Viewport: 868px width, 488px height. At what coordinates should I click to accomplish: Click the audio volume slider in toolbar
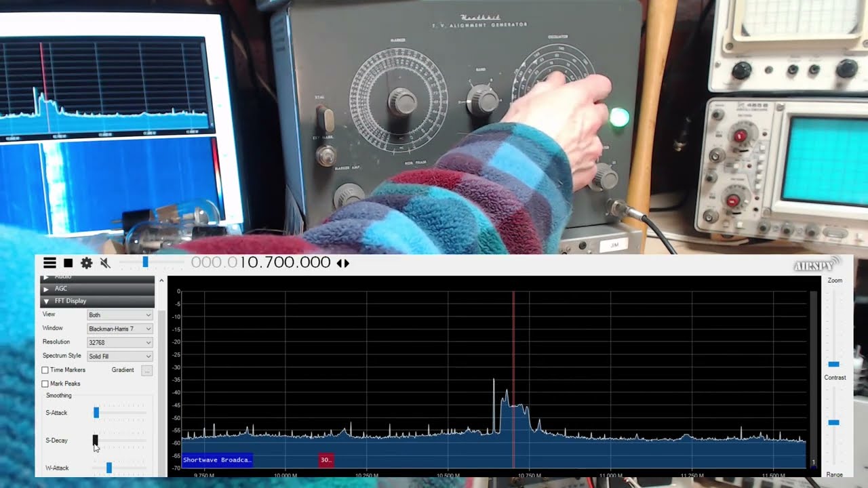coord(152,262)
